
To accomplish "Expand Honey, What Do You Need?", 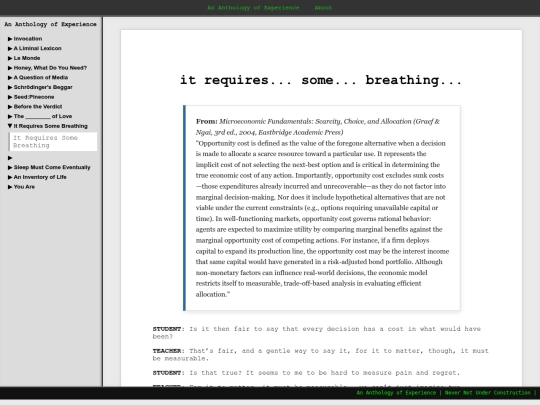I will 47,68.
